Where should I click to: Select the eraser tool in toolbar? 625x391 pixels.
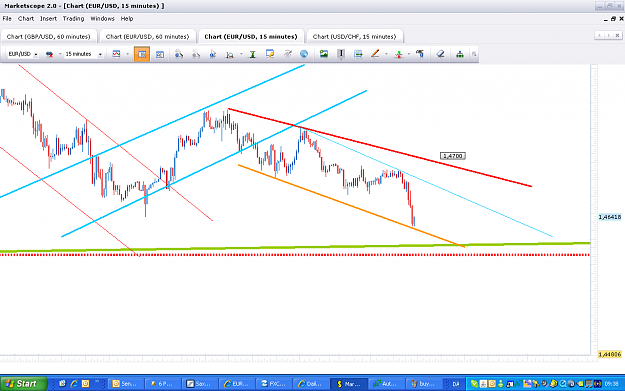(x=440, y=54)
